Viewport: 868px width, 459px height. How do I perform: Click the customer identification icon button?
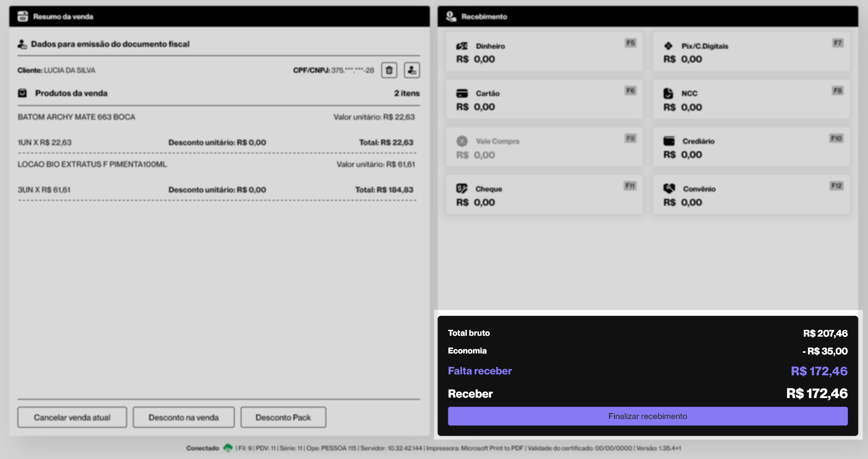[411, 70]
